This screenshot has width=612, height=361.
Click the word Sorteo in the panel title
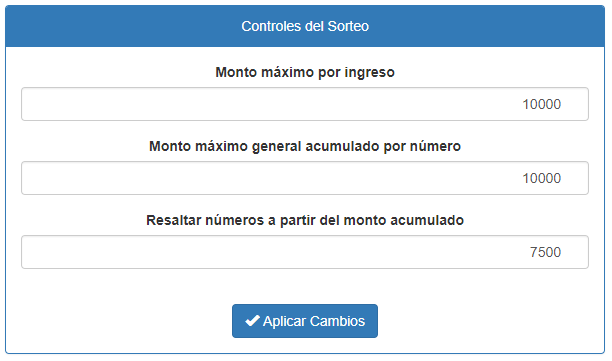(x=348, y=26)
